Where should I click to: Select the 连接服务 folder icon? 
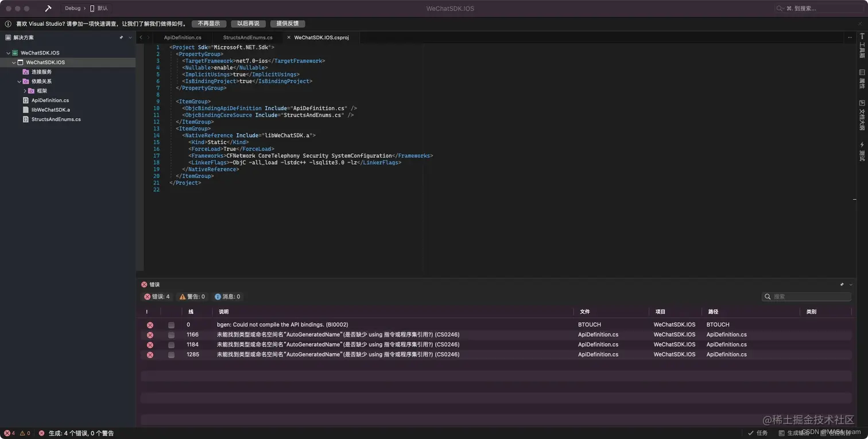(x=26, y=72)
